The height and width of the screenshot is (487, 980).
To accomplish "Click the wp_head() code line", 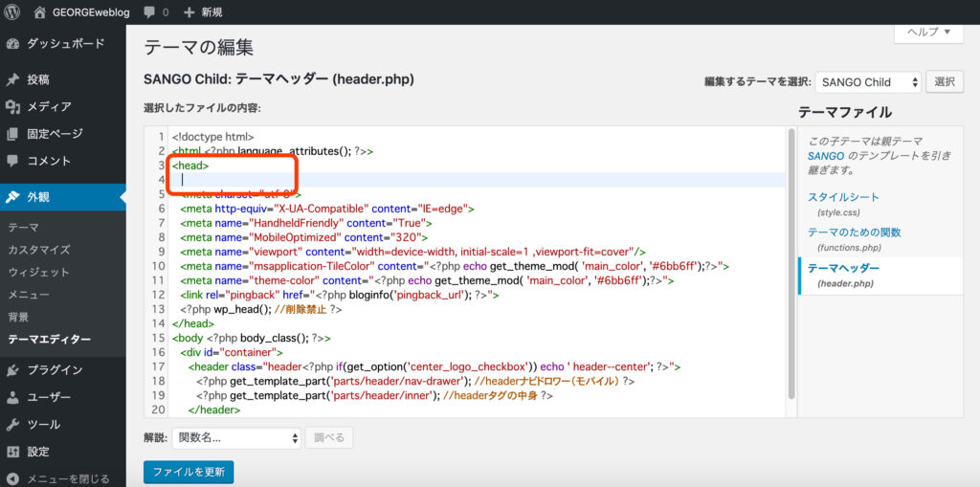I will tap(261, 309).
